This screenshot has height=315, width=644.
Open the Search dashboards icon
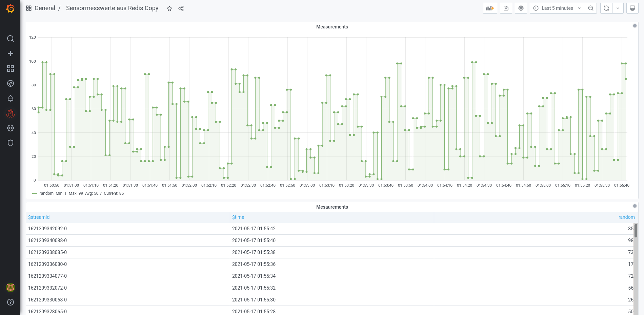11,39
